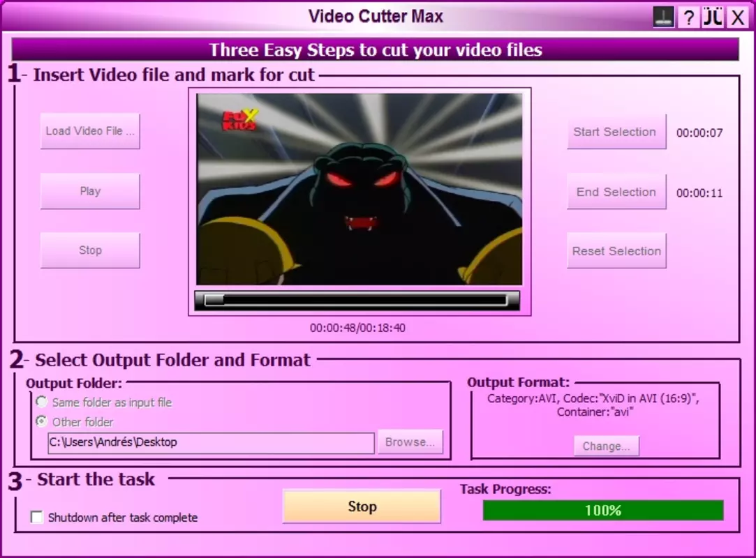Click the JU icon in title bar
Viewport: 756px width, 558px height.
point(712,17)
